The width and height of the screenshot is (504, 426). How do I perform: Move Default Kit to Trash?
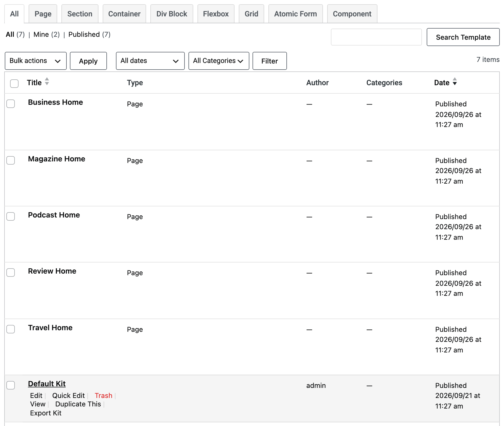pyautogui.click(x=103, y=396)
